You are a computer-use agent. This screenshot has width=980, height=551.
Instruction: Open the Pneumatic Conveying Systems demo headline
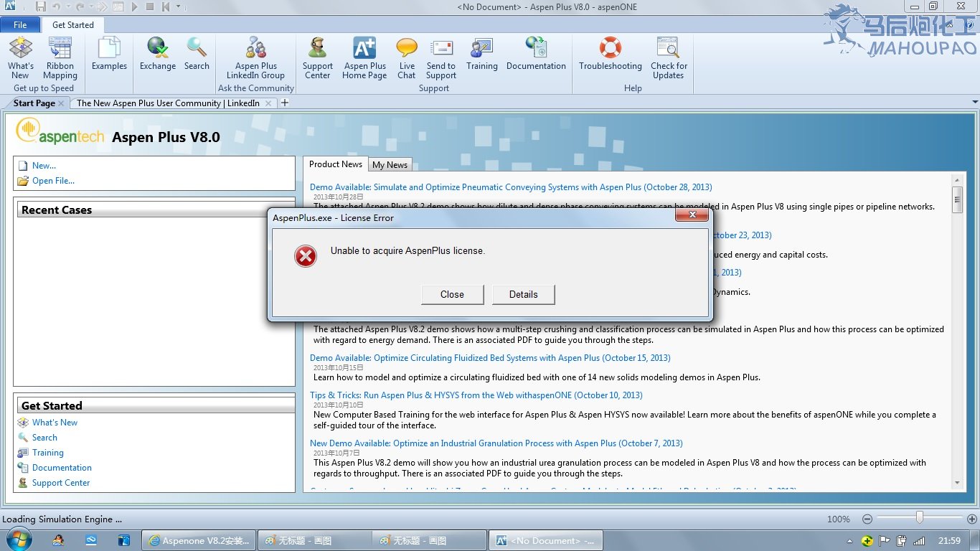[x=511, y=187]
